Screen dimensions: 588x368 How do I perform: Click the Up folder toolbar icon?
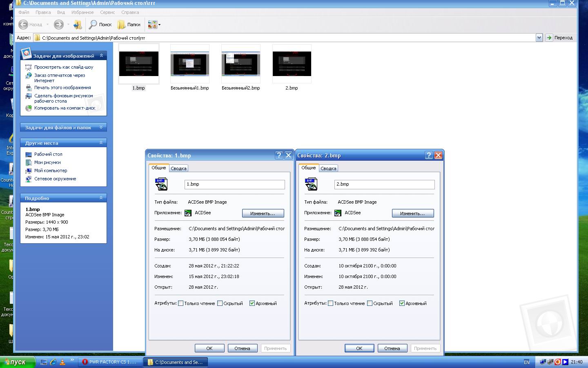tap(78, 25)
